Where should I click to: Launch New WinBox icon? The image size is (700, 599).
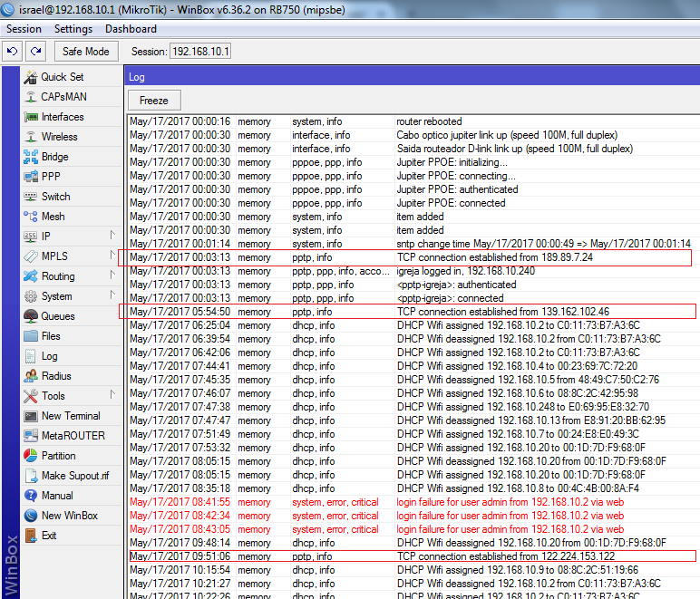(31, 515)
